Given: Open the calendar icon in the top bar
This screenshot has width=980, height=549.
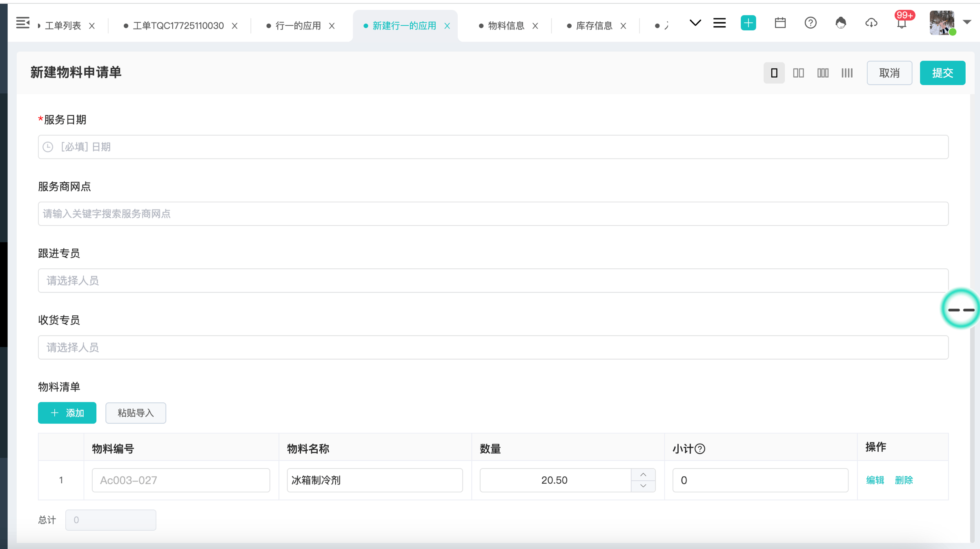Looking at the screenshot, I should coord(780,23).
